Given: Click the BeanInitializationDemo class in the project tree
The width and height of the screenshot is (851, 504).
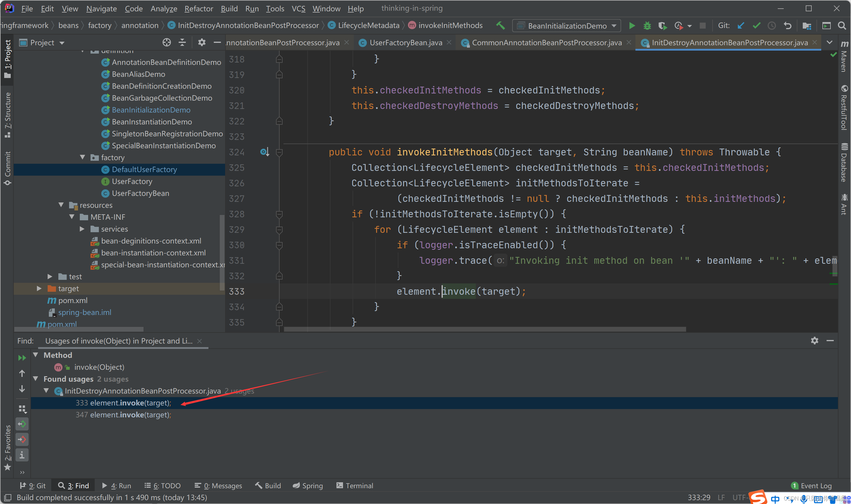Looking at the screenshot, I should [x=151, y=109].
